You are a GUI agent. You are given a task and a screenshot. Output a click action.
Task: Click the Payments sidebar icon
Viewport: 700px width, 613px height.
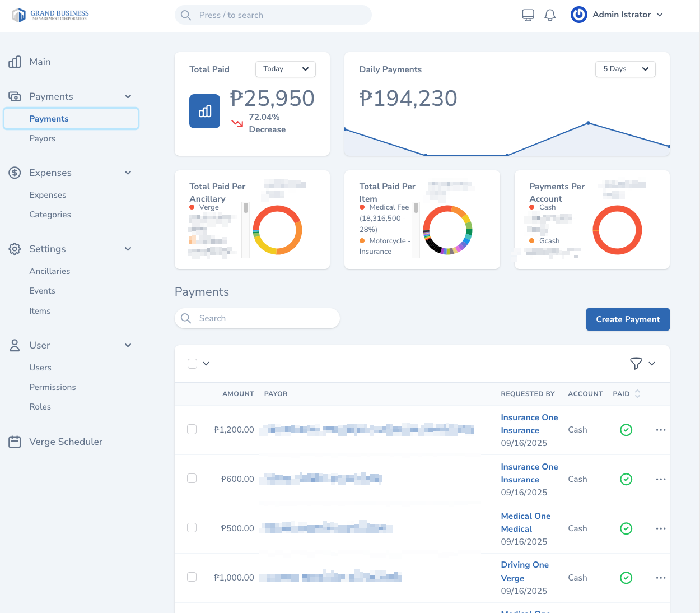[15, 96]
